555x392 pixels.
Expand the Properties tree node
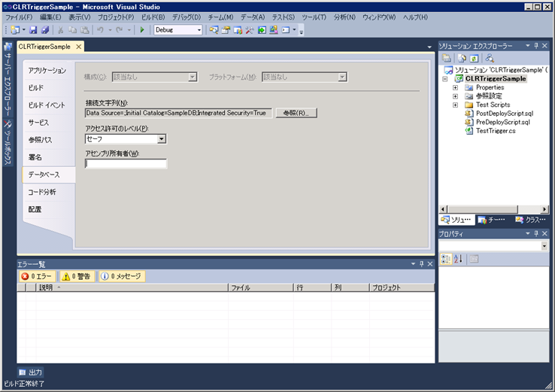[x=455, y=87]
